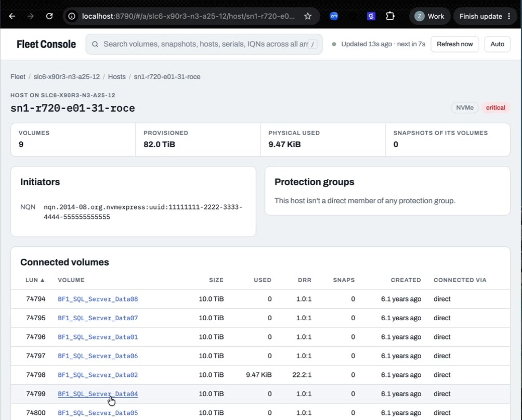Reload the page with the refresh icon

(x=49, y=16)
